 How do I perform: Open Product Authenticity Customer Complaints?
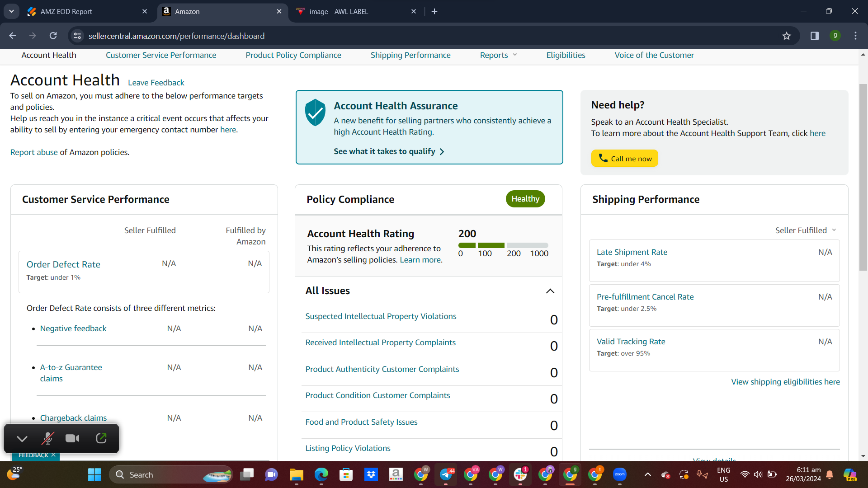tap(382, 369)
